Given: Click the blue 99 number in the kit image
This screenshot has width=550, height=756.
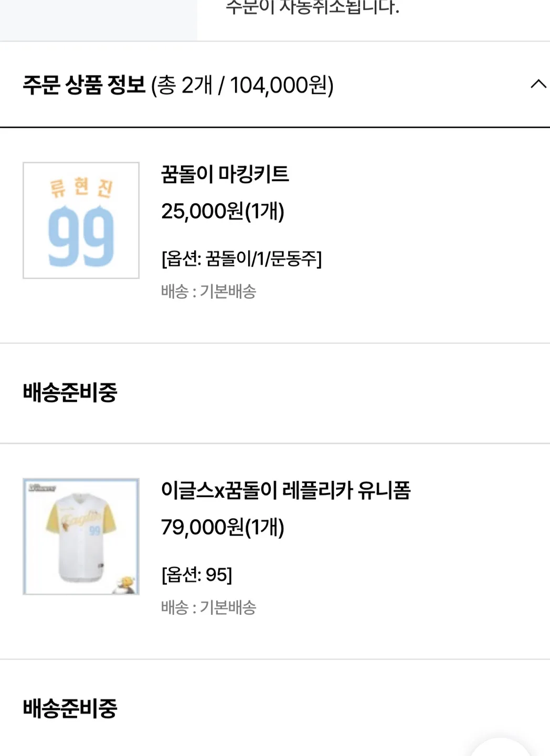Looking at the screenshot, I should tap(81, 236).
